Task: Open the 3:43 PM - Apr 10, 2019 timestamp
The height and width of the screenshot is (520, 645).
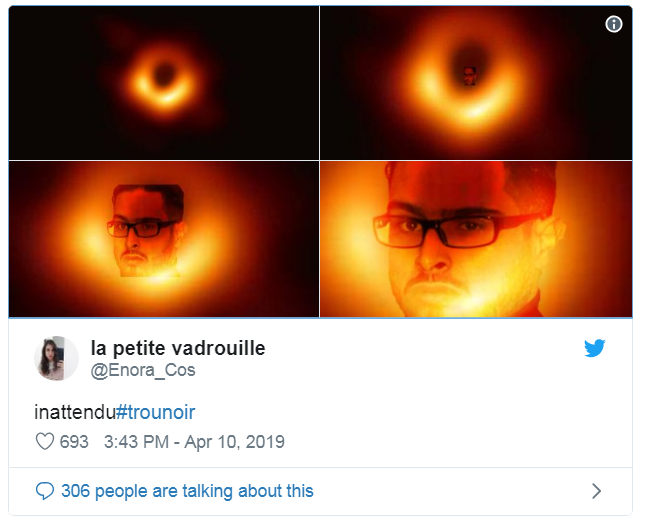Action: click(194, 442)
